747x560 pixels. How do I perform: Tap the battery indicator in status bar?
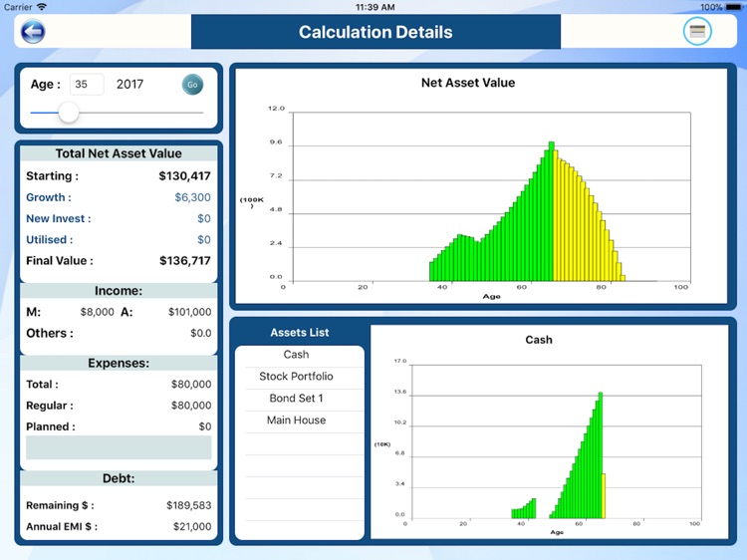click(x=731, y=6)
